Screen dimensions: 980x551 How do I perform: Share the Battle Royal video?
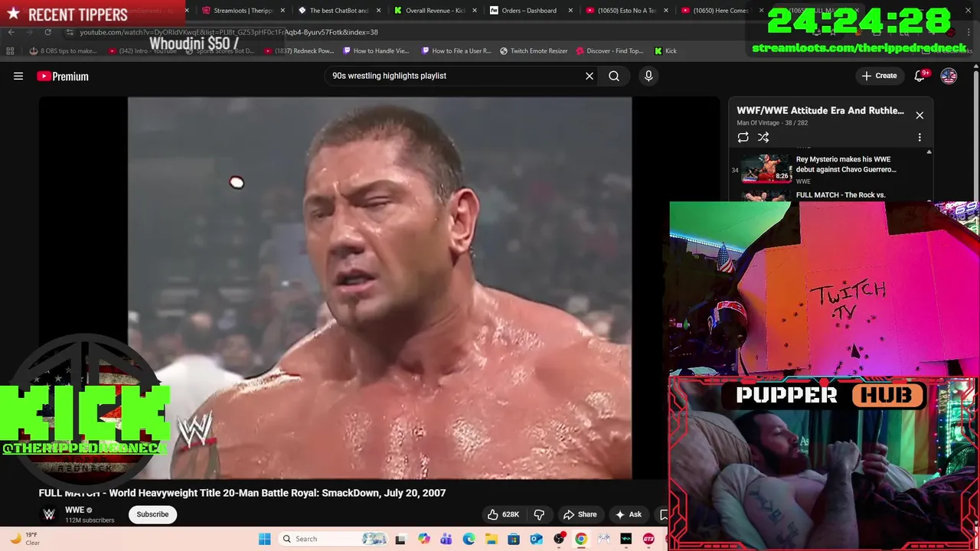[x=580, y=514]
